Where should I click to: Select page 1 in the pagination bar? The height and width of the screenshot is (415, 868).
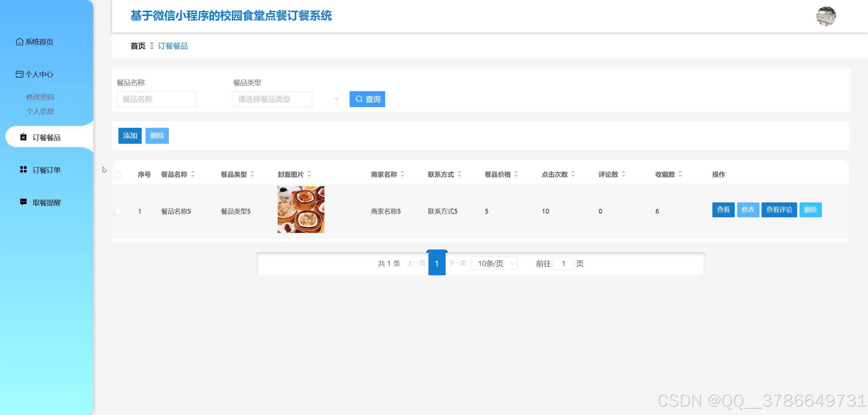point(437,263)
